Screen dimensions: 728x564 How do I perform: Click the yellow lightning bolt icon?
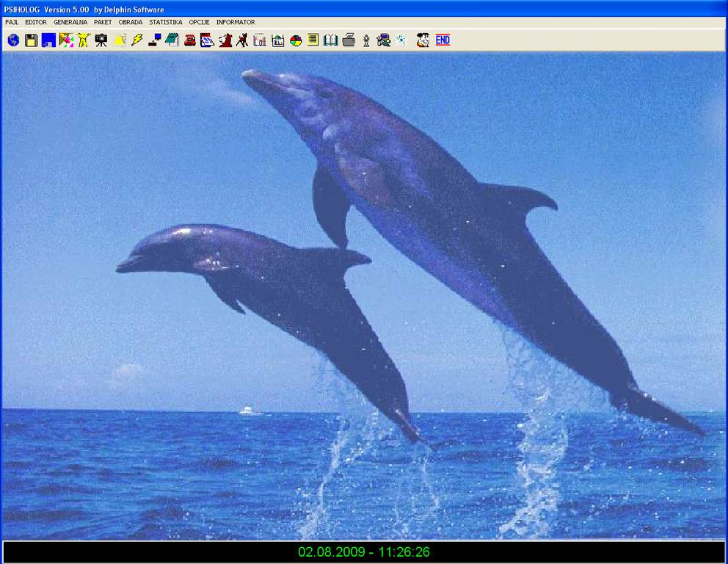136,40
